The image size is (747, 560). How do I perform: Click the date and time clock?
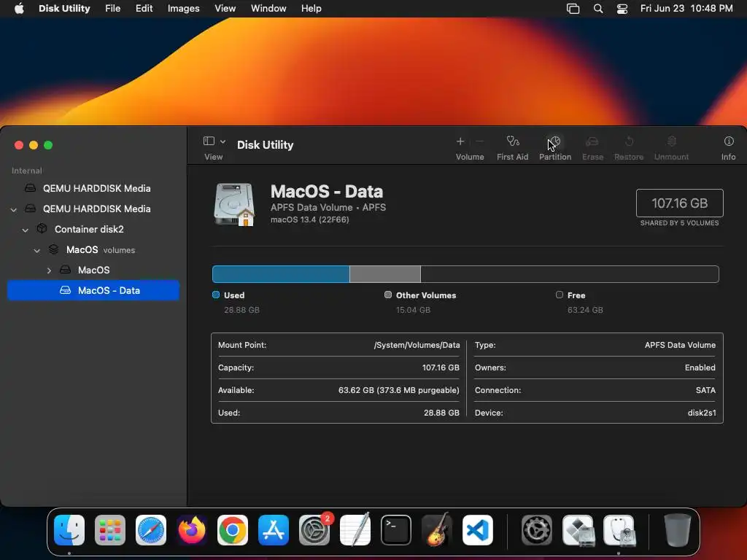(686, 9)
